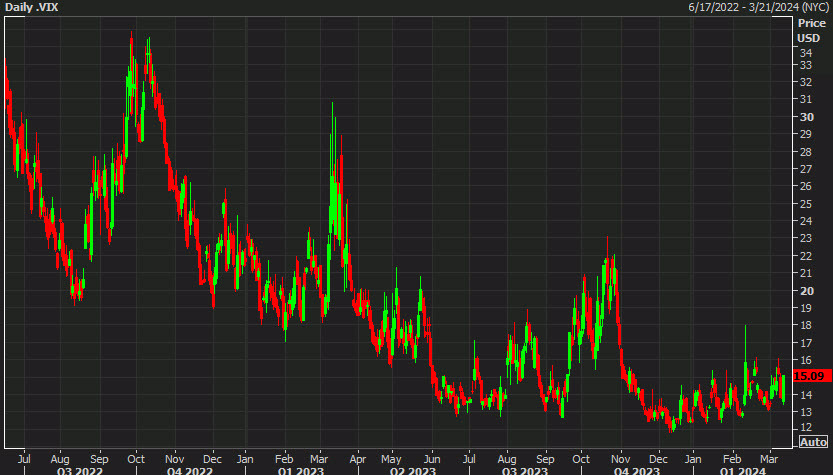Click the Q3 2023 quarter label
833x475 pixels.
click(525, 471)
